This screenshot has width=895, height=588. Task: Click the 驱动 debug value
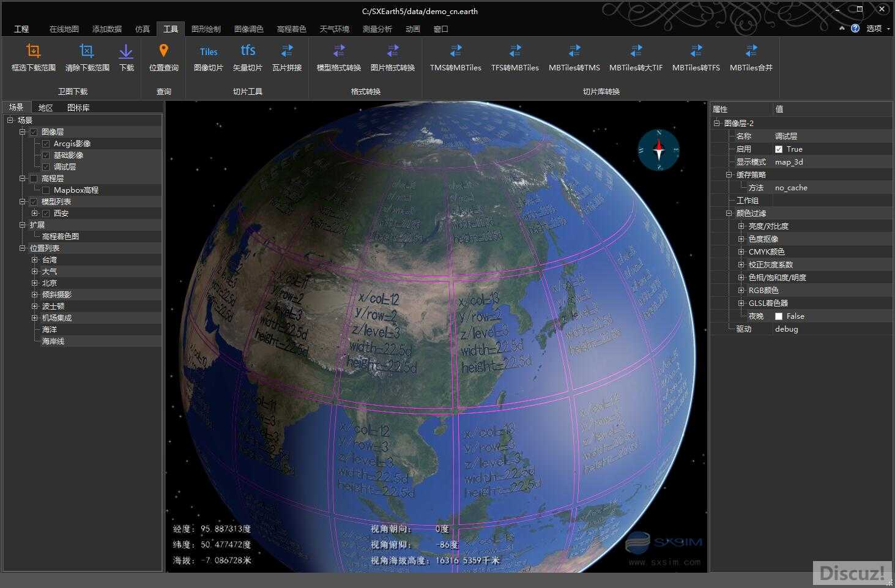click(832, 329)
